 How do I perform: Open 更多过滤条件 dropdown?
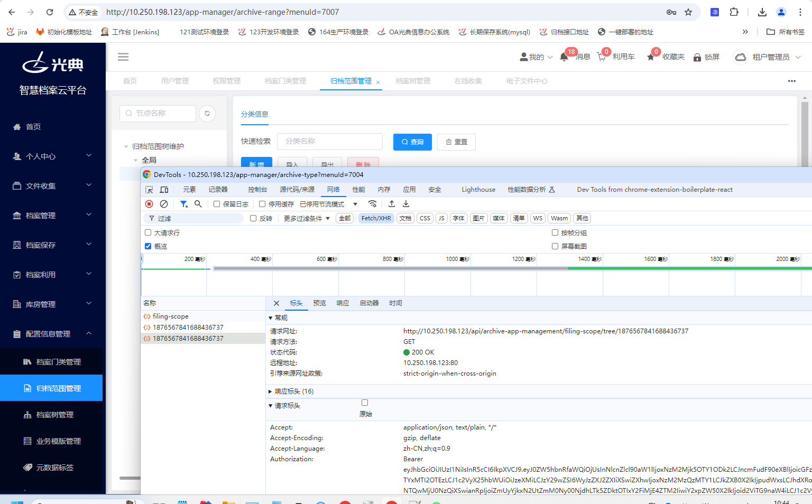pos(307,218)
